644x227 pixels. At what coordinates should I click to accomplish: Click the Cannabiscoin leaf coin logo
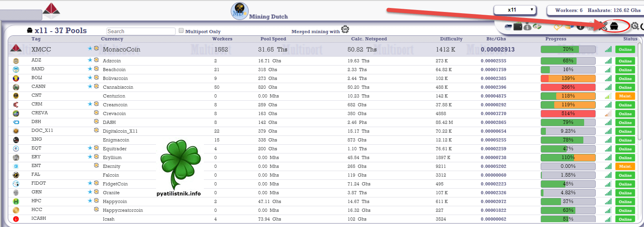click(x=16, y=87)
